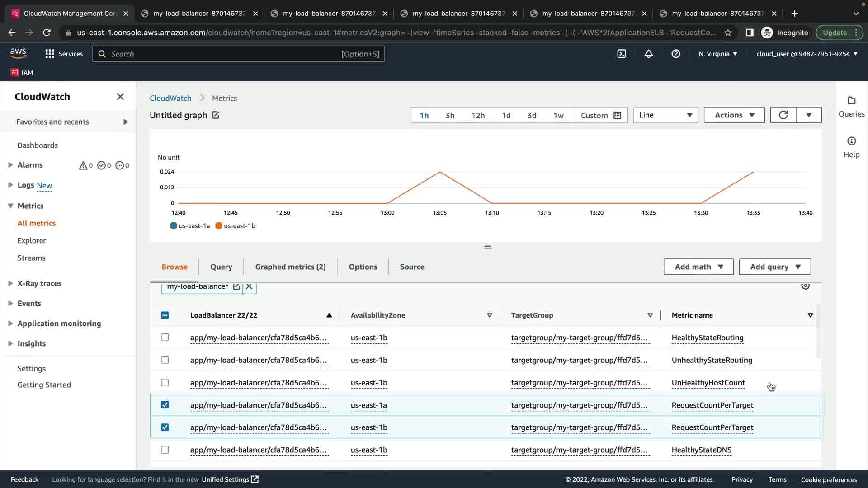Open the Line graph type dropdown

pyautogui.click(x=665, y=115)
